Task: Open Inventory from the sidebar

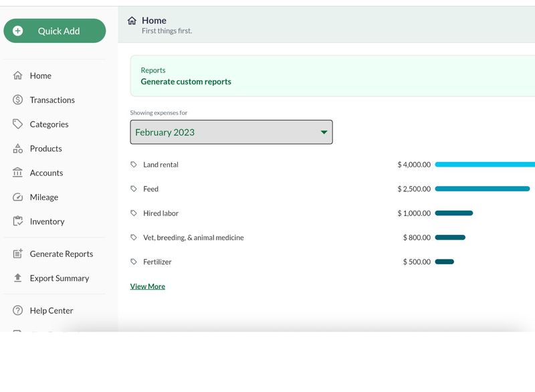Action: [47, 221]
